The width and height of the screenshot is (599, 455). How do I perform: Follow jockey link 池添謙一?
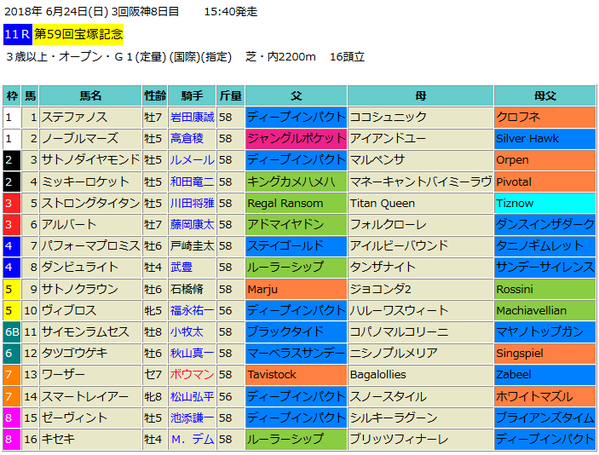click(x=192, y=418)
